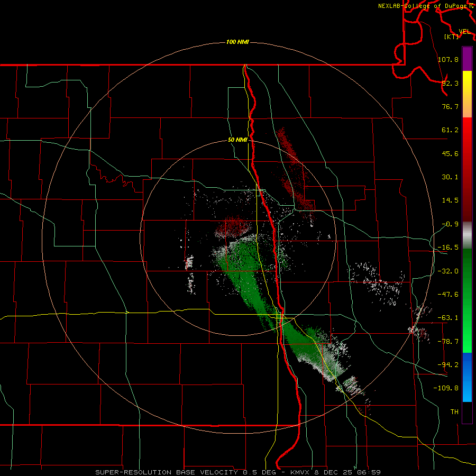The image size is (476, 476).
Task: Select the 92.3 velocity scale value
Action: click(x=450, y=83)
